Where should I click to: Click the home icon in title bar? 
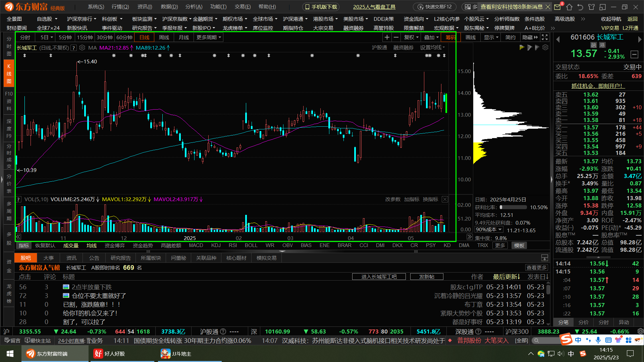pos(569,7)
